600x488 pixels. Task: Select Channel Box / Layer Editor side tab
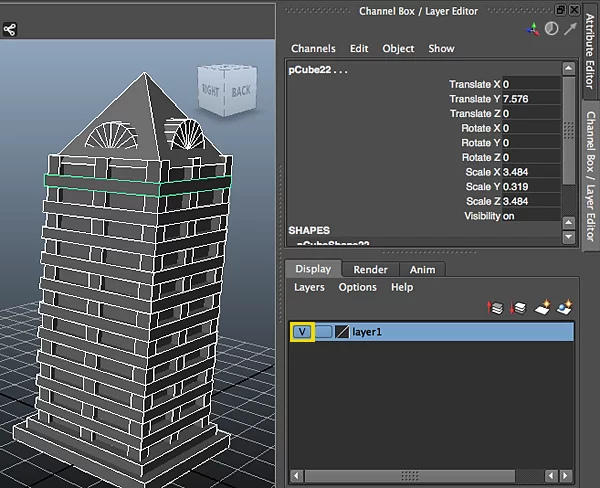coord(591,176)
